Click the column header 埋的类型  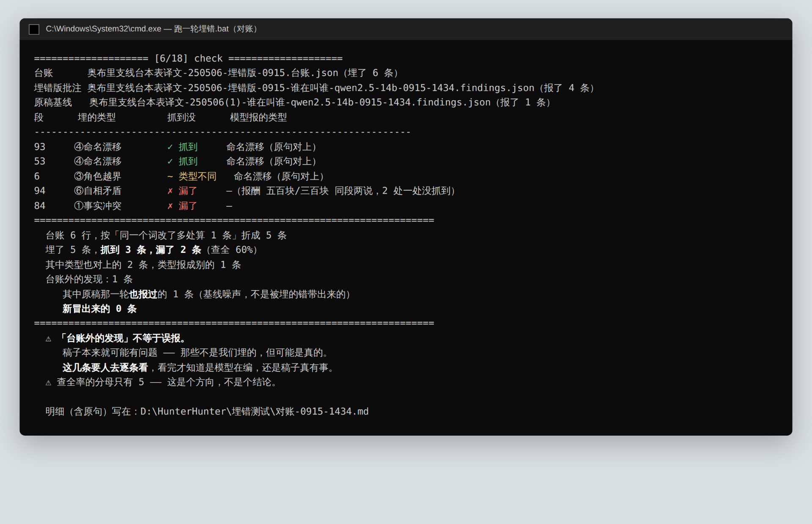click(96, 117)
